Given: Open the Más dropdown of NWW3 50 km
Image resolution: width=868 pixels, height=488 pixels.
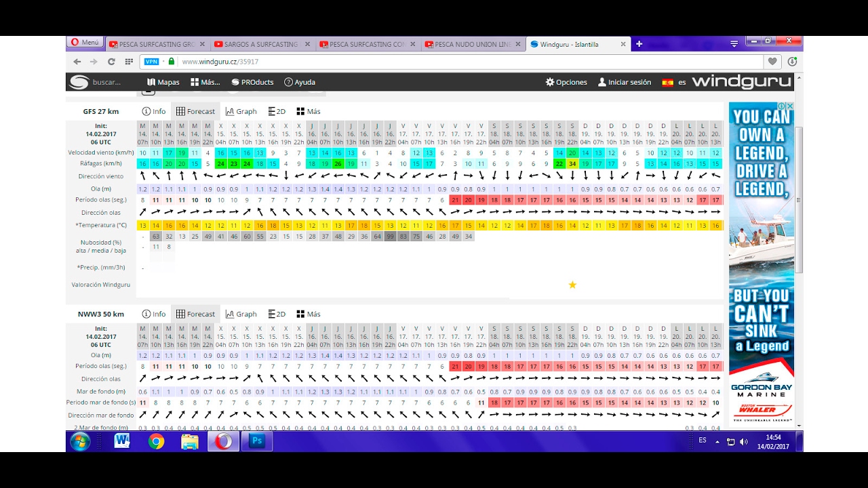Looking at the screenshot, I should click(309, 314).
